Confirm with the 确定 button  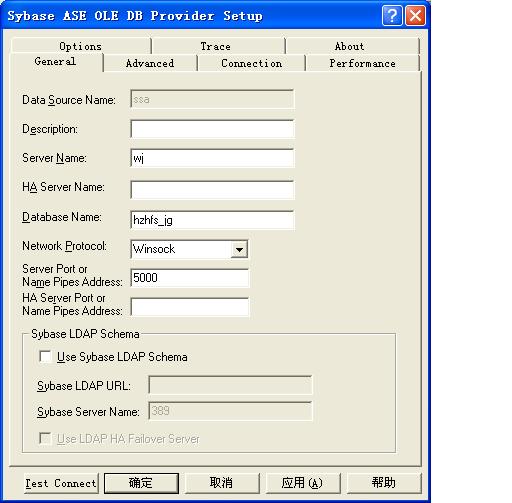pyautogui.click(x=141, y=483)
